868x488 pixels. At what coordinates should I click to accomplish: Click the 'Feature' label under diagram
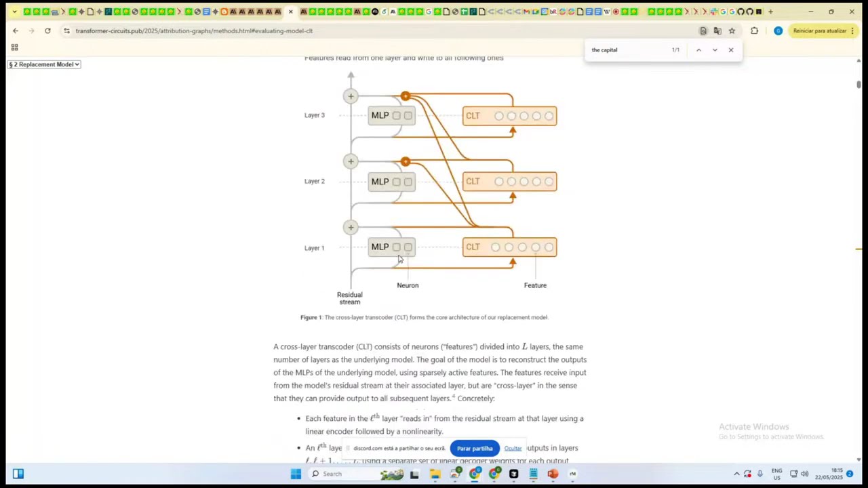click(x=535, y=285)
